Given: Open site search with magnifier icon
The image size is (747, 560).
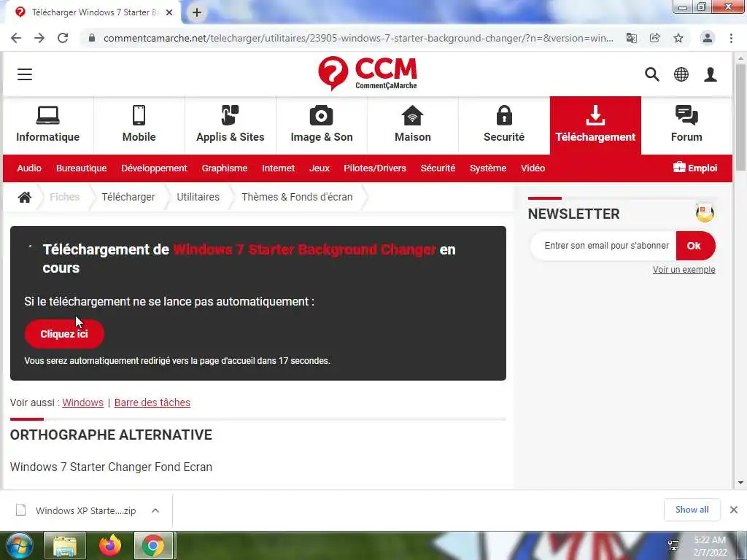Looking at the screenshot, I should click(x=652, y=74).
